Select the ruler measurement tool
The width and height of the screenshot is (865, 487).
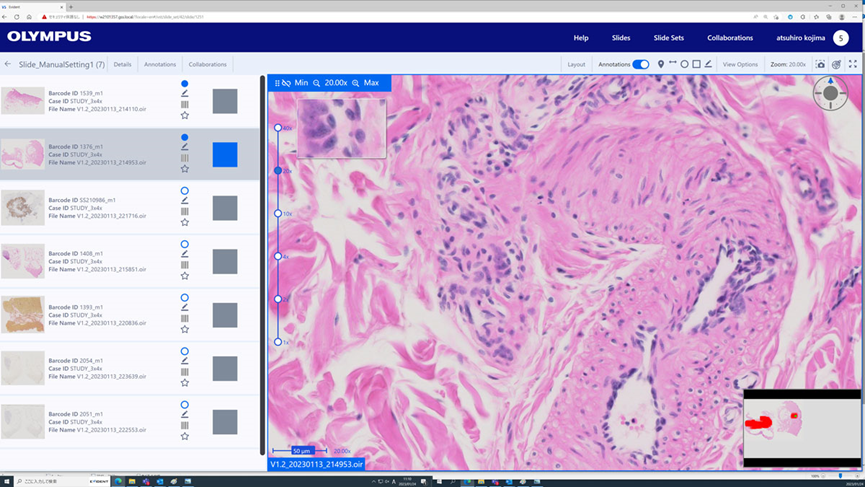coord(673,64)
